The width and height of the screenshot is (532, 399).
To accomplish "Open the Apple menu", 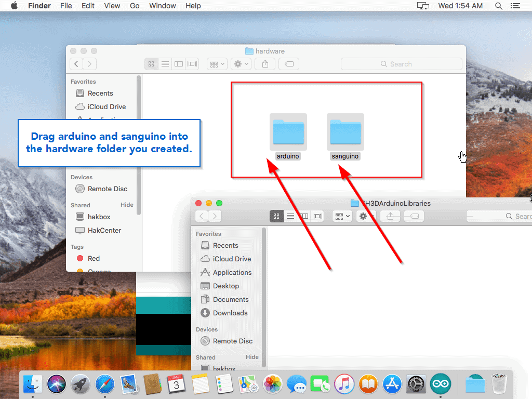I will click(x=14, y=6).
